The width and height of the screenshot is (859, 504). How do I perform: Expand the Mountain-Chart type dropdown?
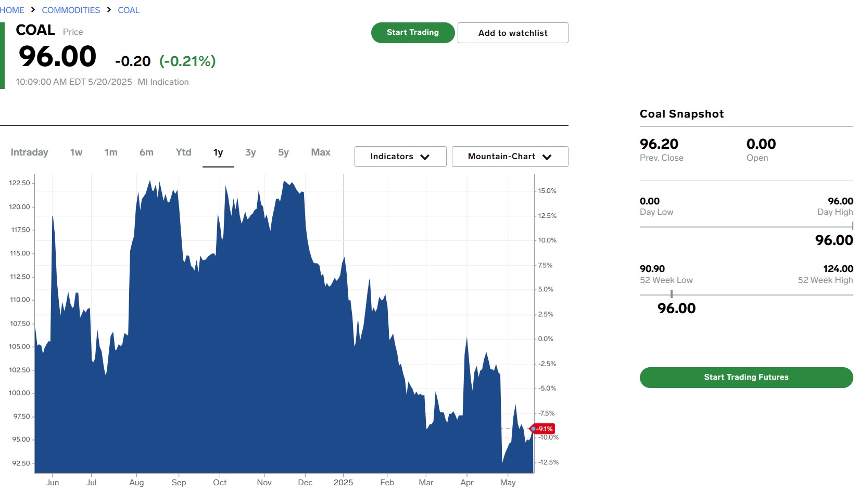(510, 157)
